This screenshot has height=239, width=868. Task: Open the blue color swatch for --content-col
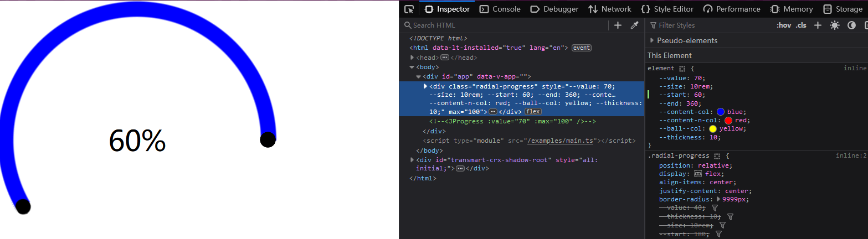tap(721, 112)
